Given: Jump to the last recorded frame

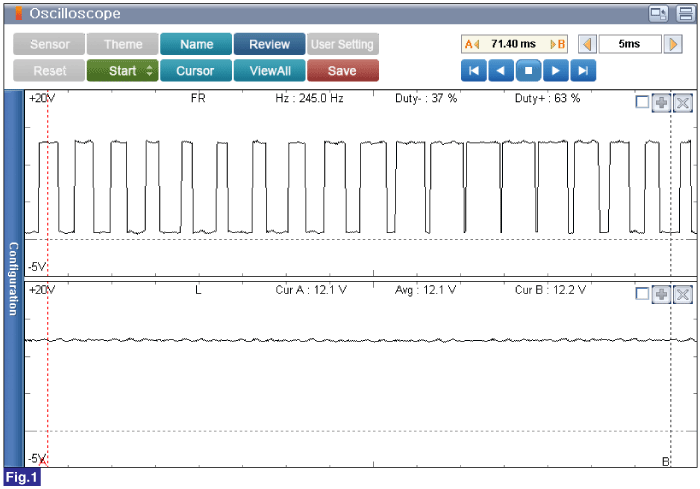Looking at the screenshot, I should point(583,71).
